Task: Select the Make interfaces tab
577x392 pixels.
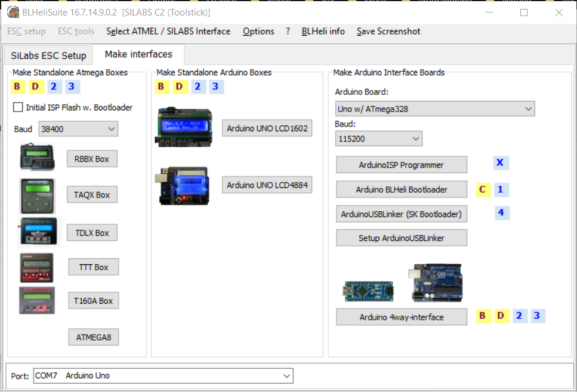Action: pyautogui.click(x=138, y=54)
